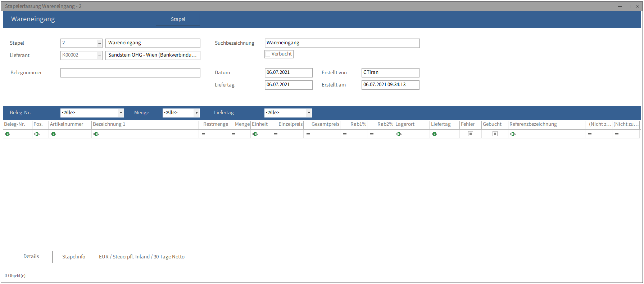
Task: Click the Erstellt von field
Action: 390,72
